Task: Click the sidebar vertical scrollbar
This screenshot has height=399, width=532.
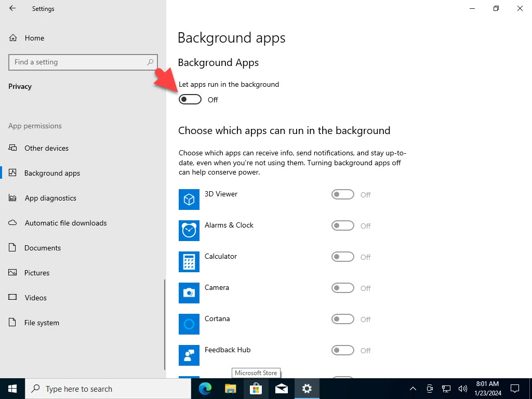Action: click(165, 324)
